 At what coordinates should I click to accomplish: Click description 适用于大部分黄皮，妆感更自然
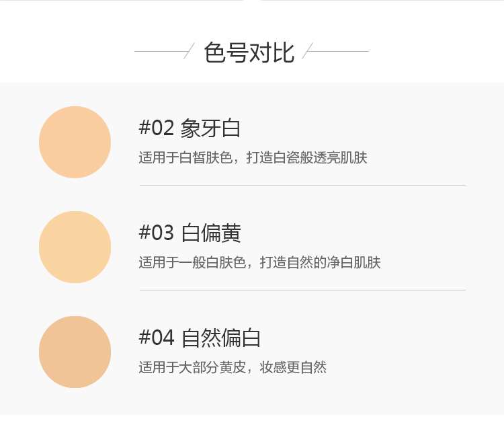click(x=233, y=367)
